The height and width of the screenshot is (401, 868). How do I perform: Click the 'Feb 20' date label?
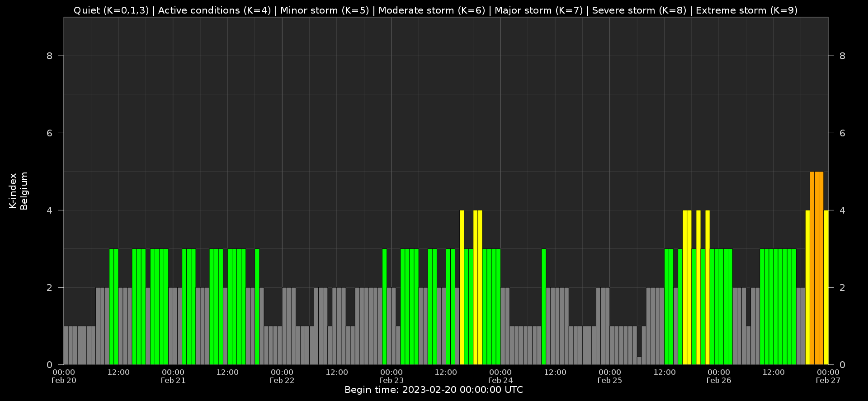click(x=64, y=380)
